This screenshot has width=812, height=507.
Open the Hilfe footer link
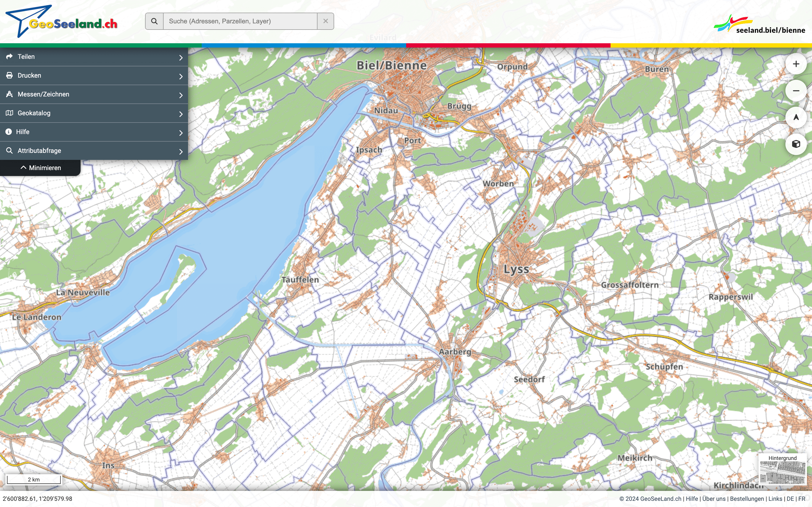point(692,499)
